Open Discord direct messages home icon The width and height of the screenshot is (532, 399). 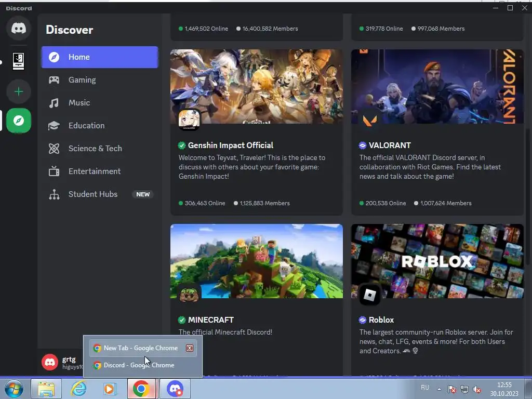(19, 28)
